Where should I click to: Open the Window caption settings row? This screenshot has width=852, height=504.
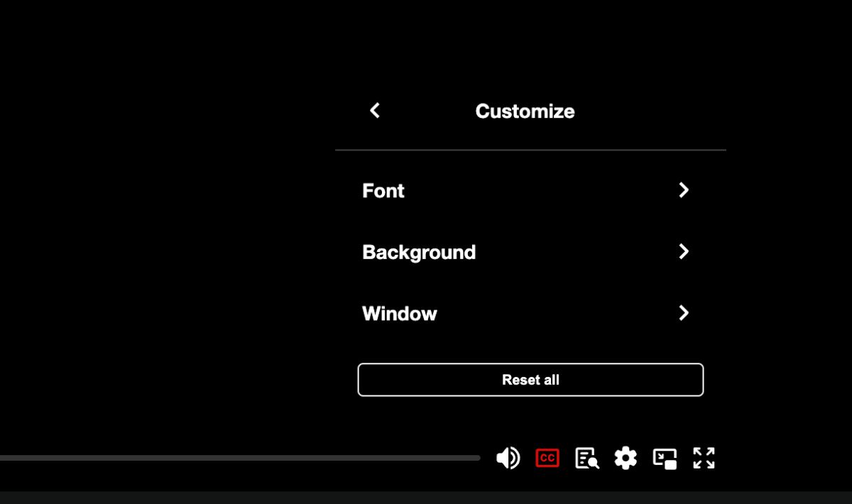pos(399,313)
